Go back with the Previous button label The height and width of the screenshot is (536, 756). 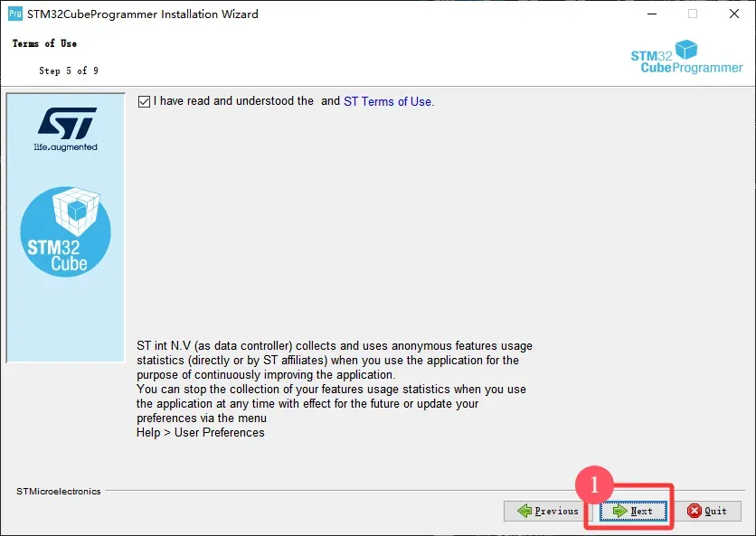point(556,511)
